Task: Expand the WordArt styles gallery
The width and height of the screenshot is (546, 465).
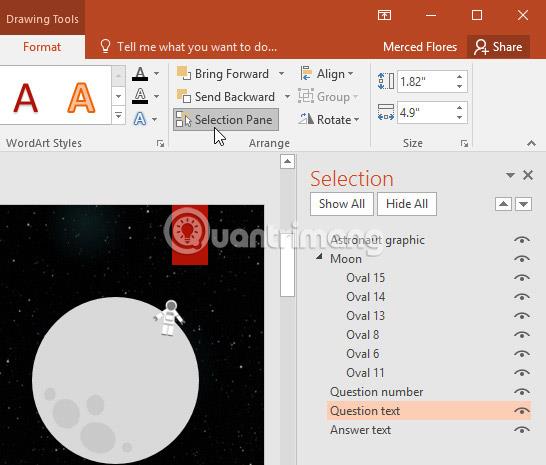Action: (118, 115)
